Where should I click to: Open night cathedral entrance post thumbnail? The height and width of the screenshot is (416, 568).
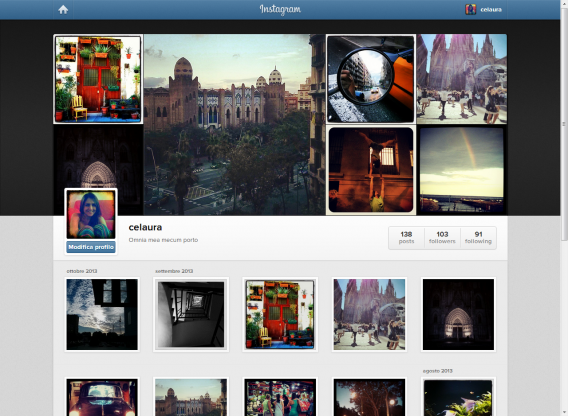pos(458,315)
